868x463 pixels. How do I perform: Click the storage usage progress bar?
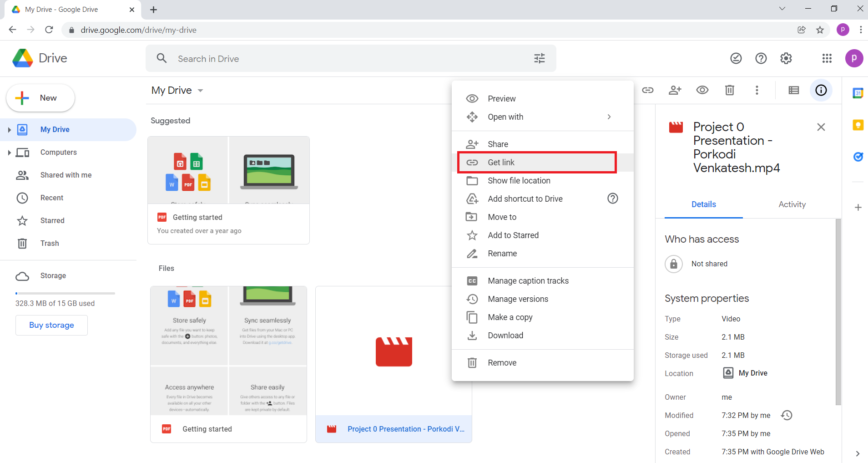tap(65, 293)
